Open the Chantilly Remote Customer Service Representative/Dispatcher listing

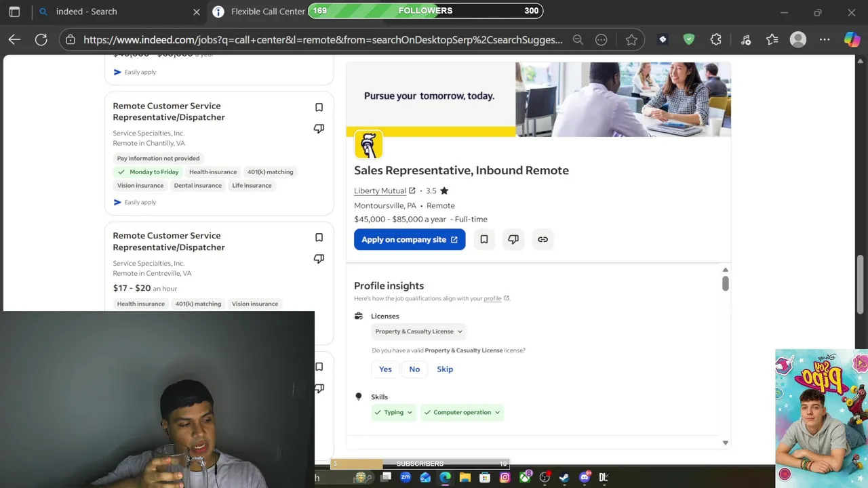(x=169, y=111)
